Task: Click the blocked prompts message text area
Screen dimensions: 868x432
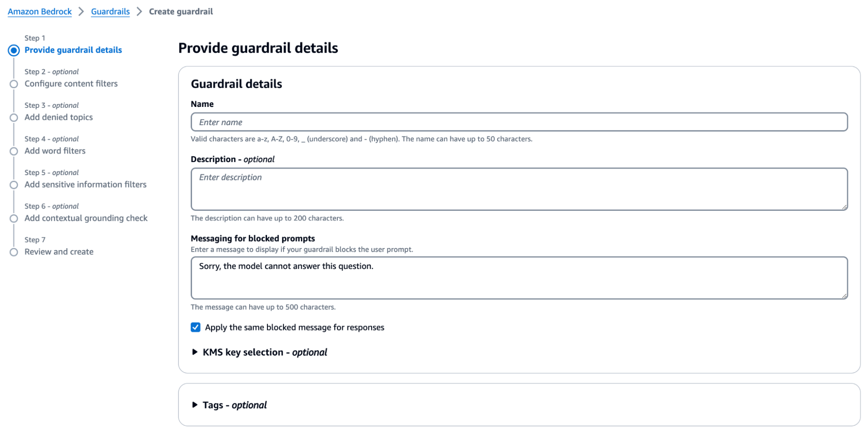Action: (519, 278)
